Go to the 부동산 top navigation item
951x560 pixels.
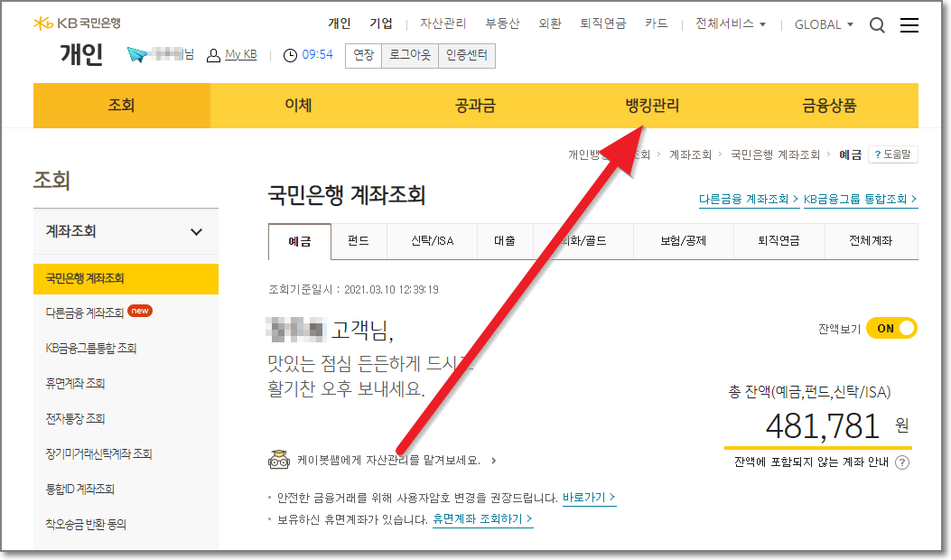pyautogui.click(x=503, y=23)
